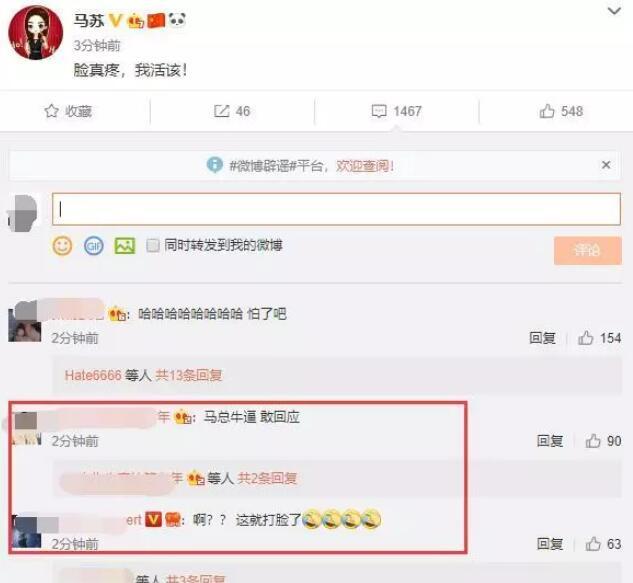
Task: Click the orange 评论 submit button
Action: (587, 250)
